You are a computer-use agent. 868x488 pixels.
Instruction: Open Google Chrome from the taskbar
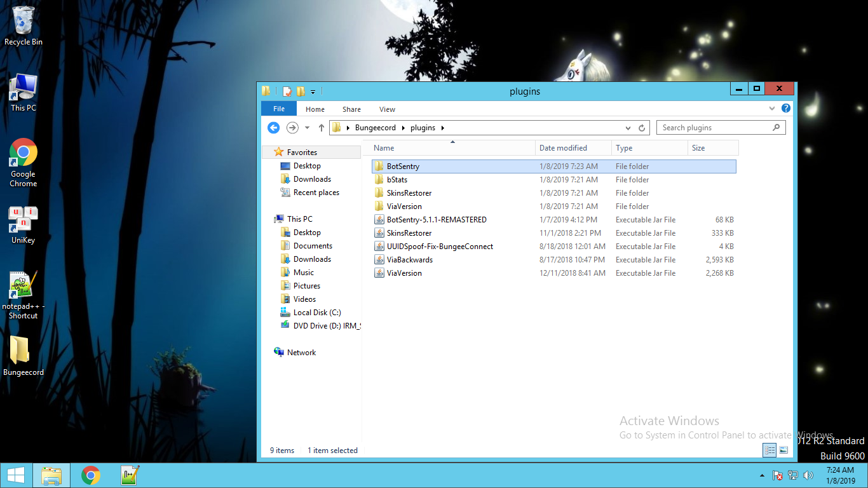tap(91, 475)
